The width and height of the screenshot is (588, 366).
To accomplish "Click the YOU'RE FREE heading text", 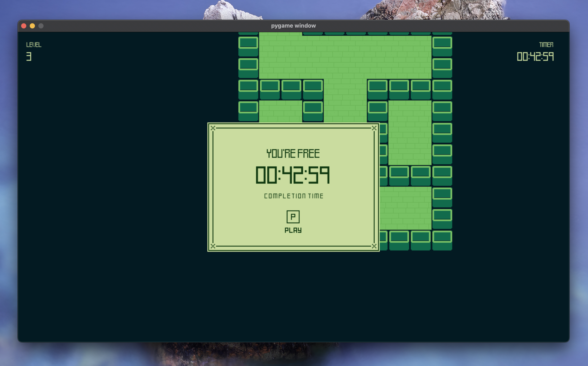I will (293, 154).
